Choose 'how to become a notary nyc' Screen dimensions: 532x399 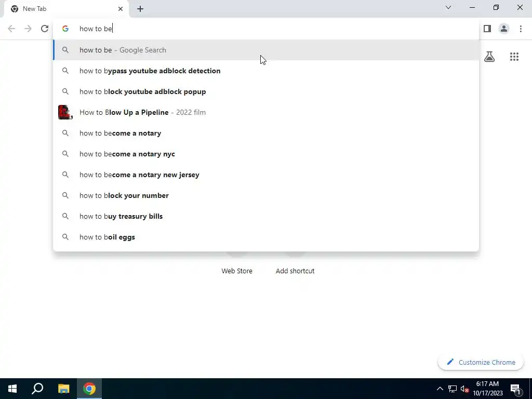pos(266,154)
